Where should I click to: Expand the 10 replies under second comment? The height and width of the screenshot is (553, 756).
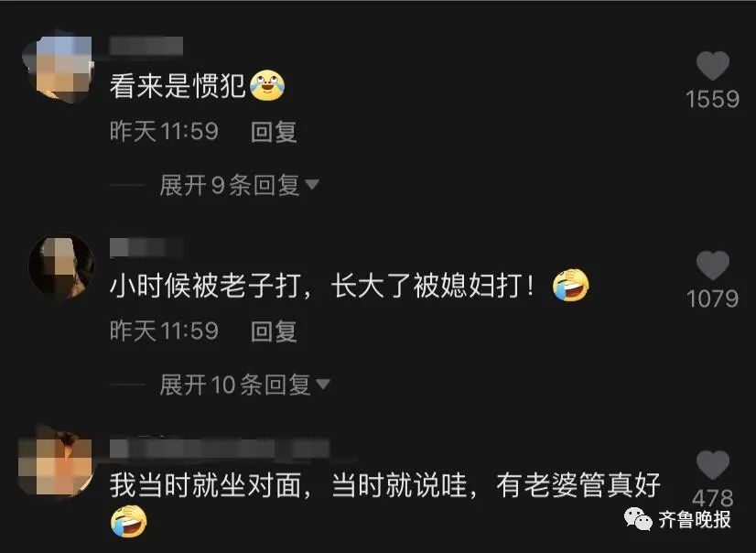(x=235, y=385)
